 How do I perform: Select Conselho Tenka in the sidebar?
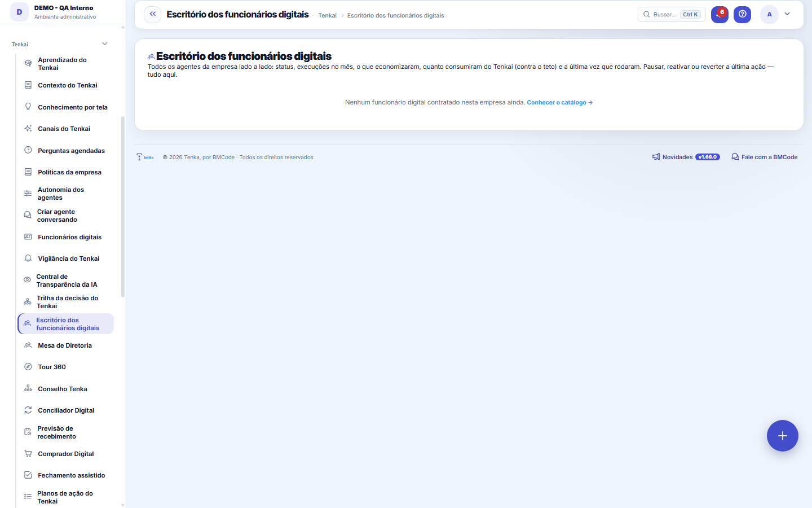(65, 389)
